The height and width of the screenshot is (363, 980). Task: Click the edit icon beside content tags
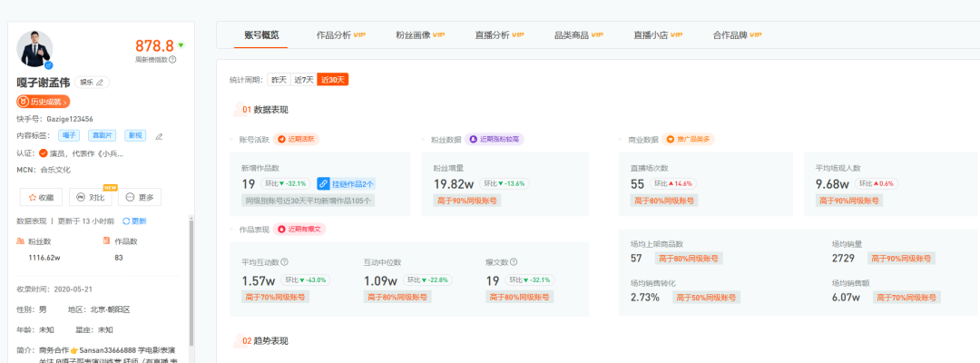tap(159, 136)
